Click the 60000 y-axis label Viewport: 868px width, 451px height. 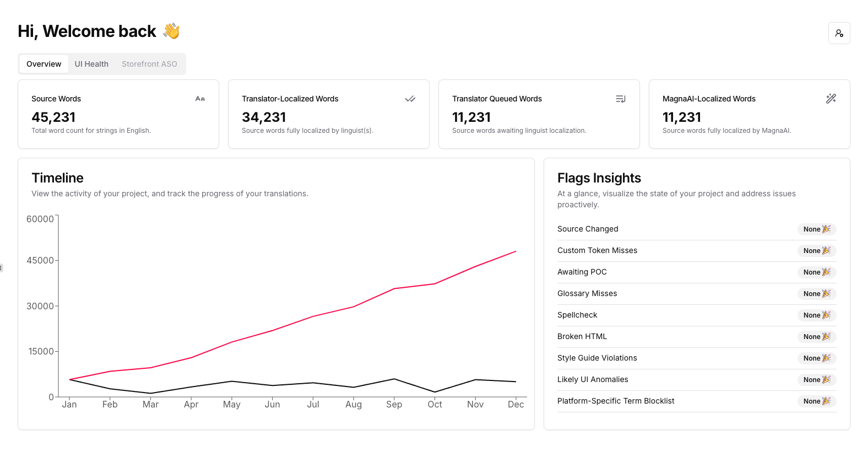(40, 219)
